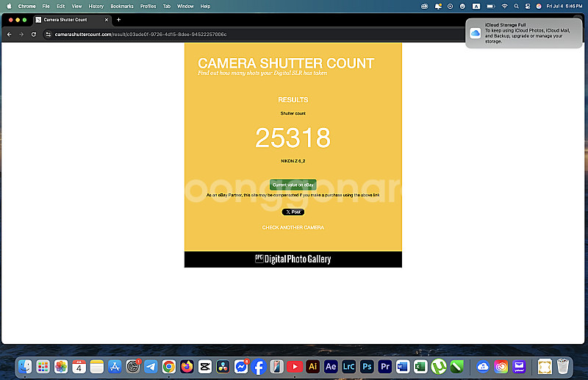The width and height of the screenshot is (588, 380).
Task: Open the Apple menu
Action: click(10, 7)
